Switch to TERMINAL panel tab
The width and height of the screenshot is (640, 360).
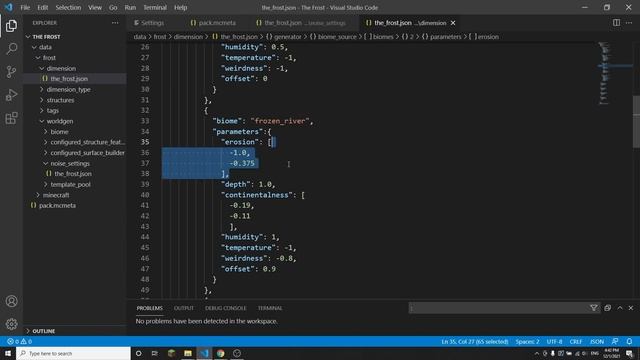(x=270, y=308)
